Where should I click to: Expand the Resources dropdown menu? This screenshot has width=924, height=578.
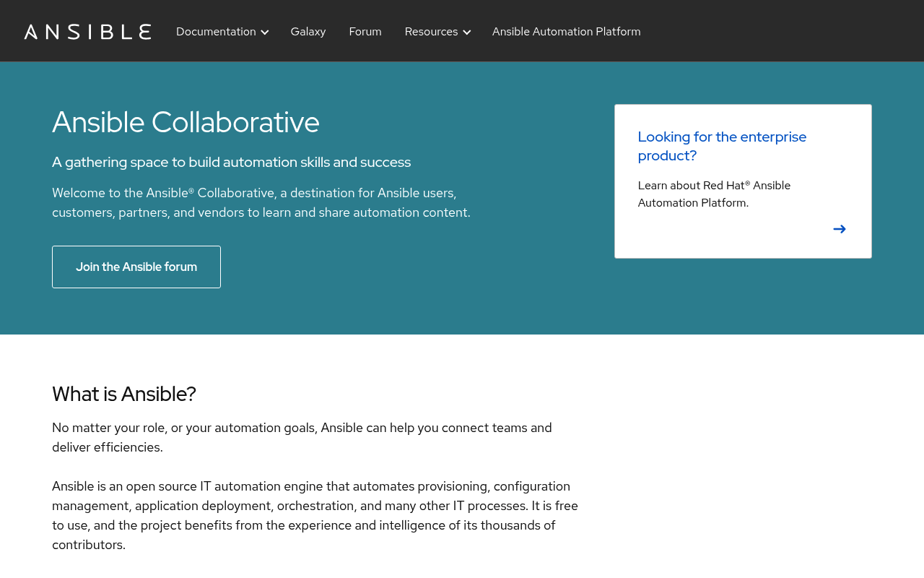[437, 32]
